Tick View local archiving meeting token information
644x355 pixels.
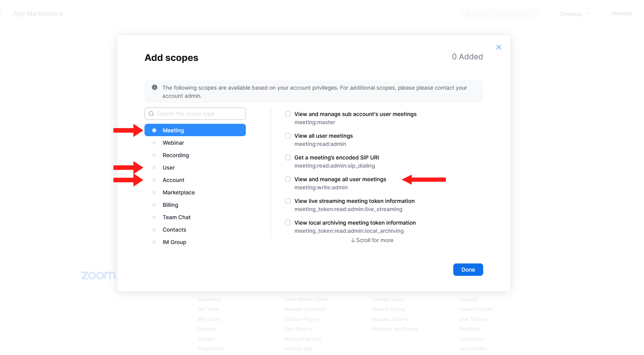click(x=288, y=223)
